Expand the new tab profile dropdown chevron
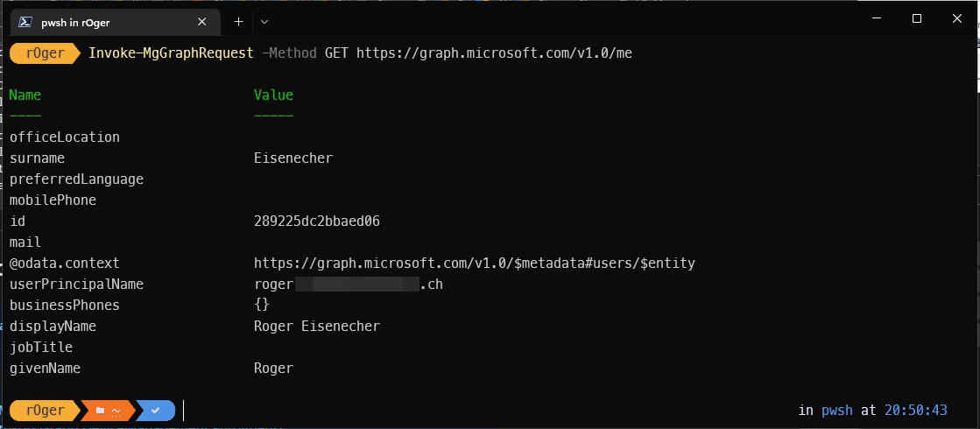 pos(264,21)
